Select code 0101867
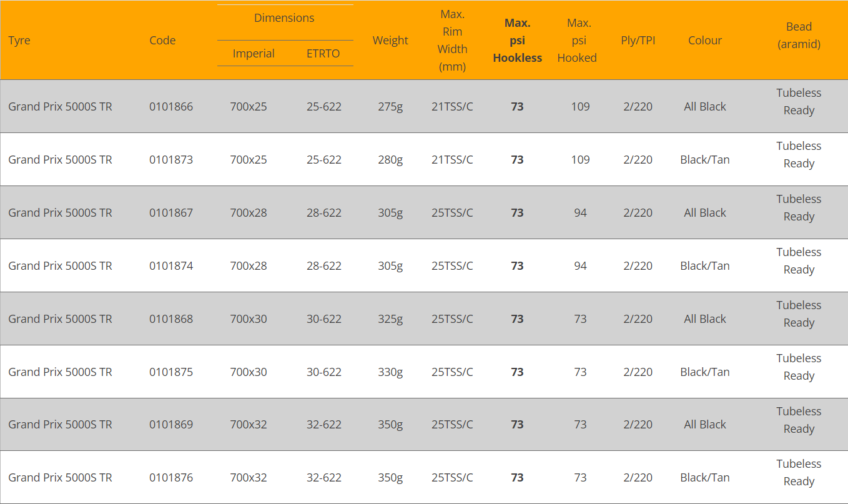Screen dimensions: 848x504 171,213
